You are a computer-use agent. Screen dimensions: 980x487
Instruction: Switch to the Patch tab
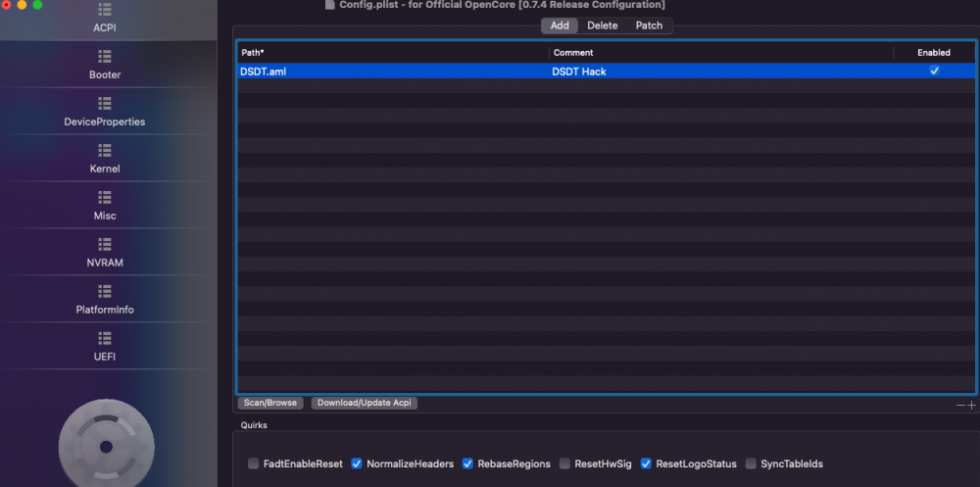(649, 25)
